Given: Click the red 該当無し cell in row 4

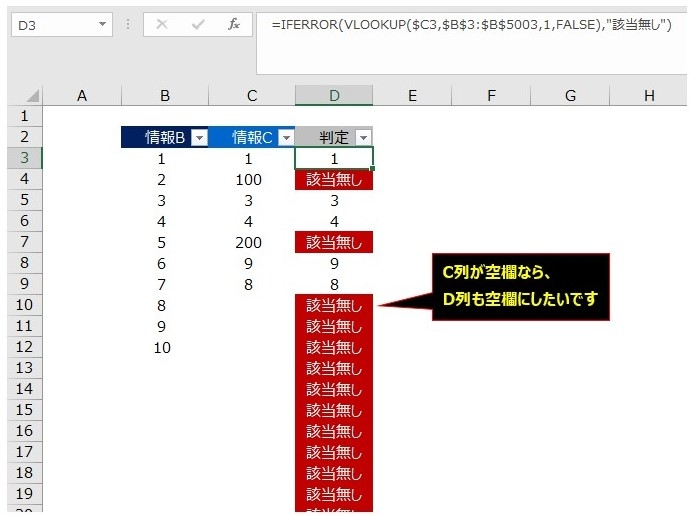Looking at the screenshot, I should click(334, 180).
